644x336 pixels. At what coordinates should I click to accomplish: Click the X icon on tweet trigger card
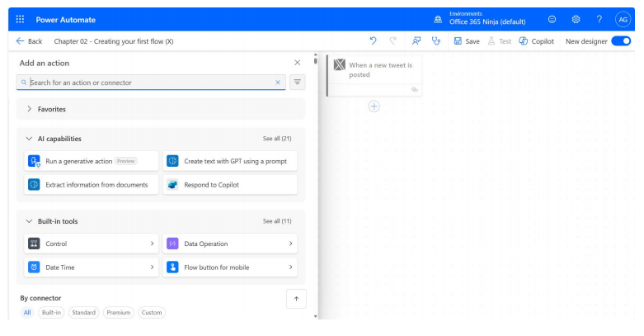coord(339,64)
